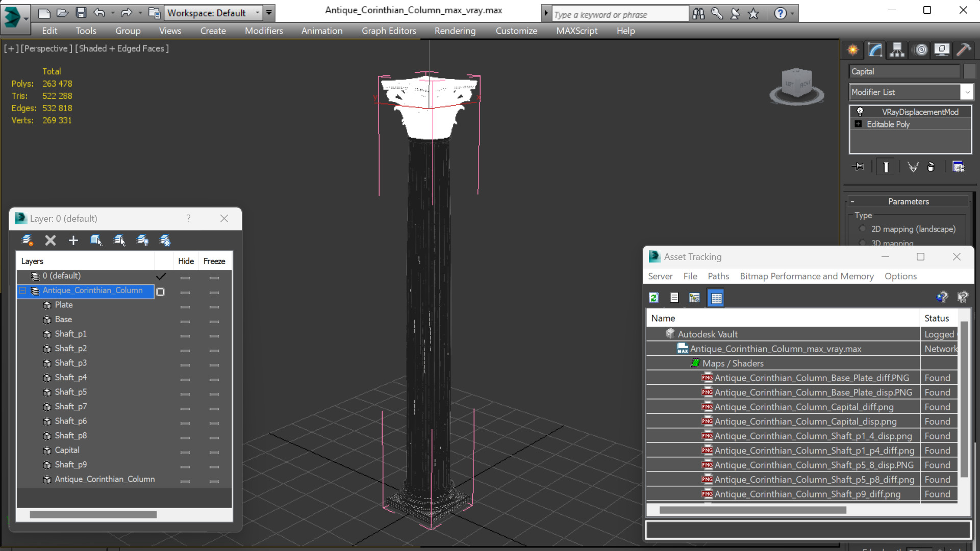This screenshot has width=980, height=551.
Task: Open the Utilities hammer panel tab
Action: click(x=964, y=50)
